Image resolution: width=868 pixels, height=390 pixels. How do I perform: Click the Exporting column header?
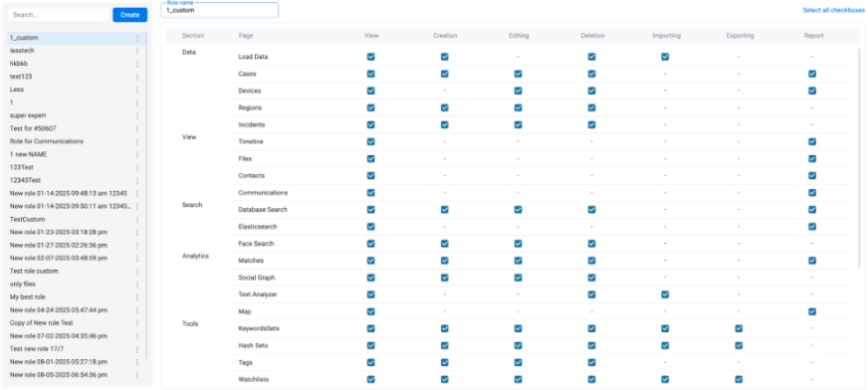(741, 36)
